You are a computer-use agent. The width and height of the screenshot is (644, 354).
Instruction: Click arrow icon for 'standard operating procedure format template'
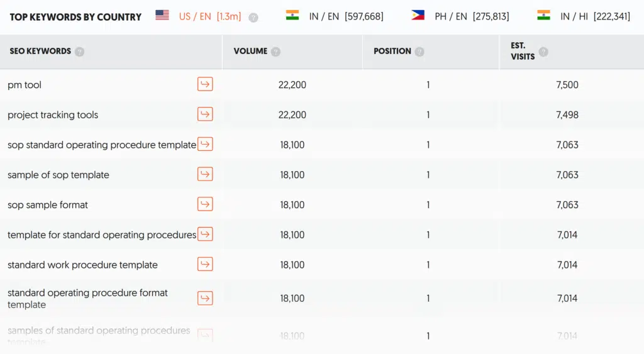pyautogui.click(x=205, y=298)
